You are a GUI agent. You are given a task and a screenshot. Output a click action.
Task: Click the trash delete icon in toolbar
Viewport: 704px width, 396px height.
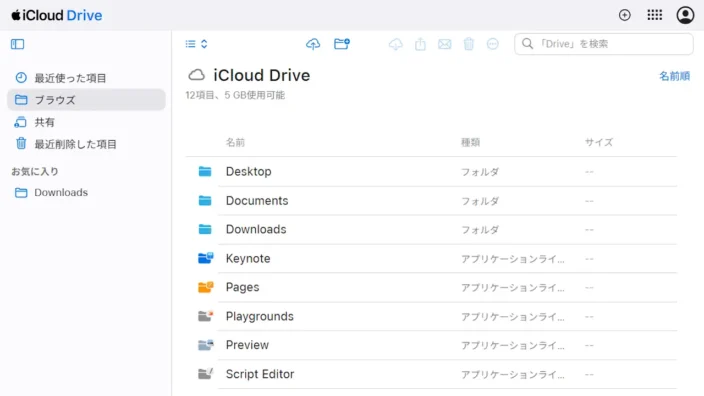point(469,44)
